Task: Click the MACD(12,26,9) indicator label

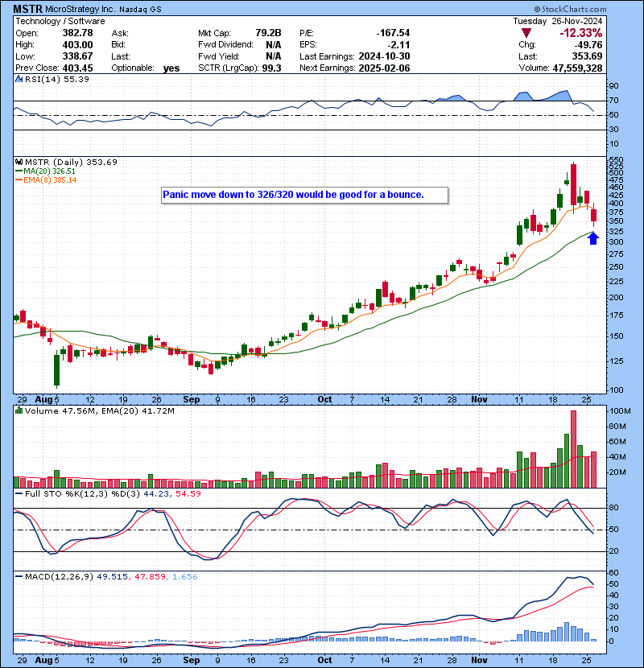Action: click(x=59, y=577)
